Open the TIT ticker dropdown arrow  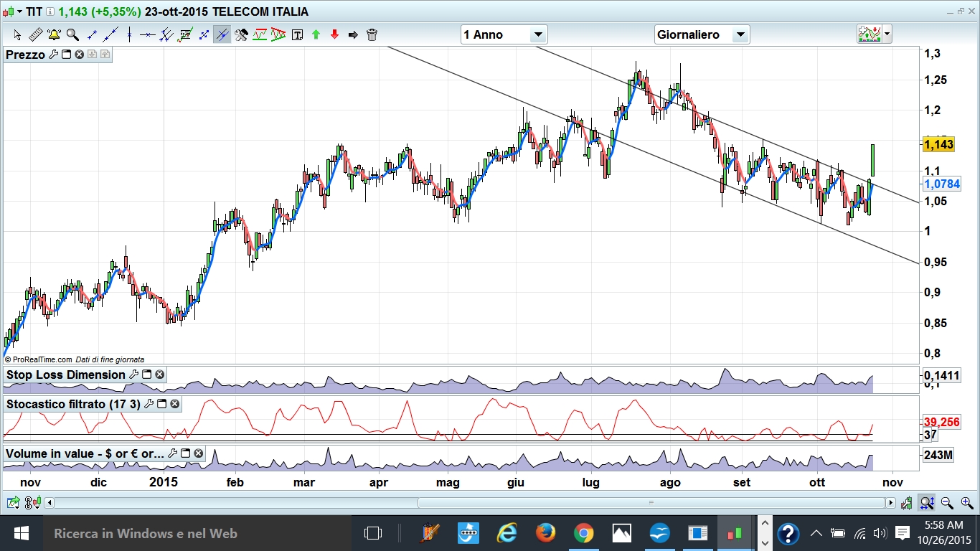(19, 11)
